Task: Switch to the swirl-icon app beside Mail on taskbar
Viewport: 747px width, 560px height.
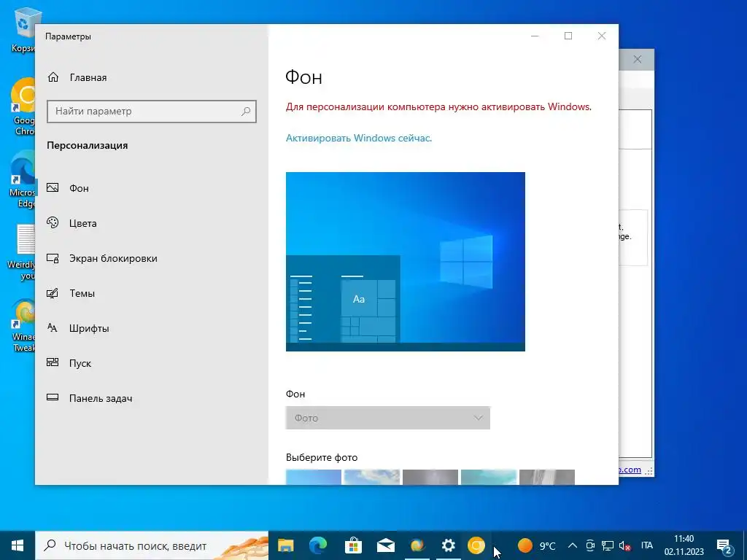Action: [x=417, y=545]
